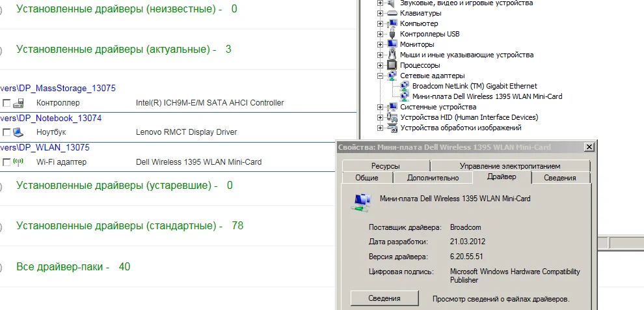Click Intel(R) ICH9M-E/M SATA AHCI Controller text
Image resolution: width=644 pixels, height=310 pixels.
click(x=210, y=103)
